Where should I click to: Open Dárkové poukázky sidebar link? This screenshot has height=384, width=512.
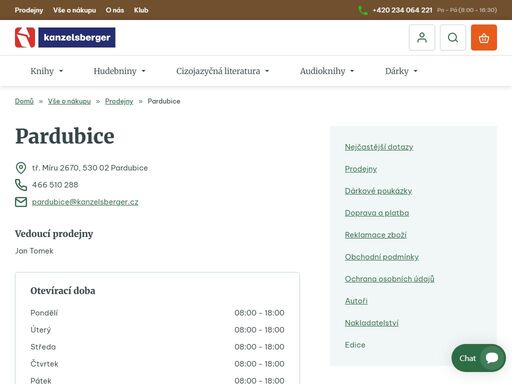click(378, 191)
